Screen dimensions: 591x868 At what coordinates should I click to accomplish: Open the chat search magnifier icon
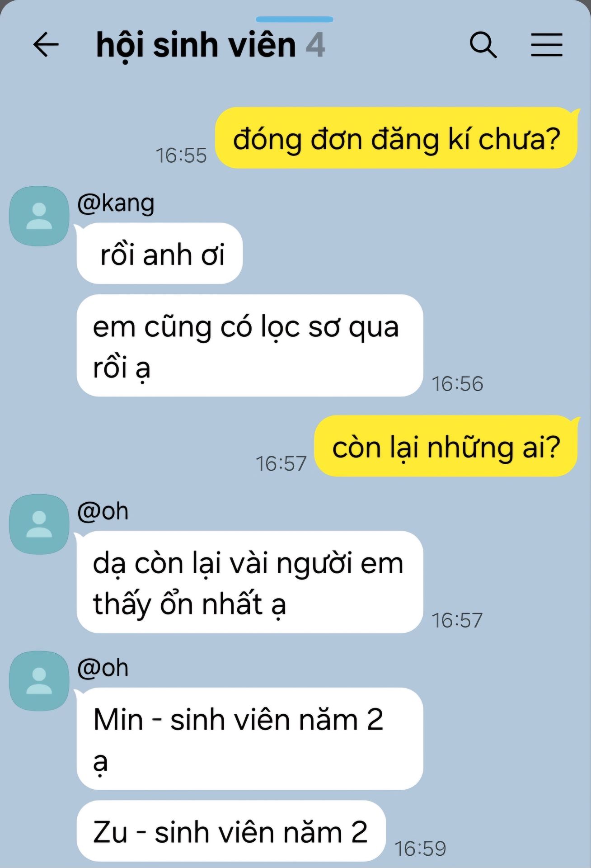coord(483,45)
